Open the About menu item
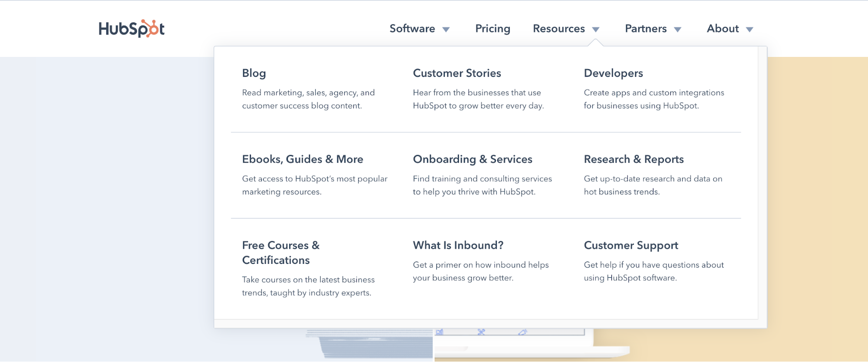Viewport: 868px width, 362px height. tap(723, 29)
